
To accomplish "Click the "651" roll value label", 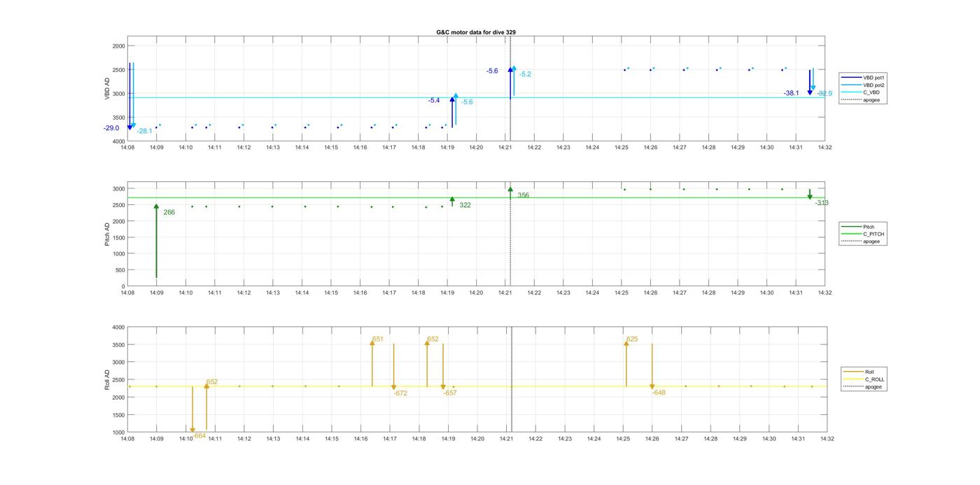I will [378, 339].
